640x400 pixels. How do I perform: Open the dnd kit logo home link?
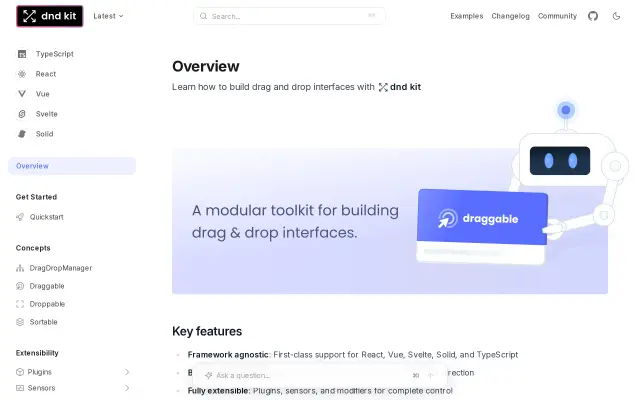click(x=49, y=16)
